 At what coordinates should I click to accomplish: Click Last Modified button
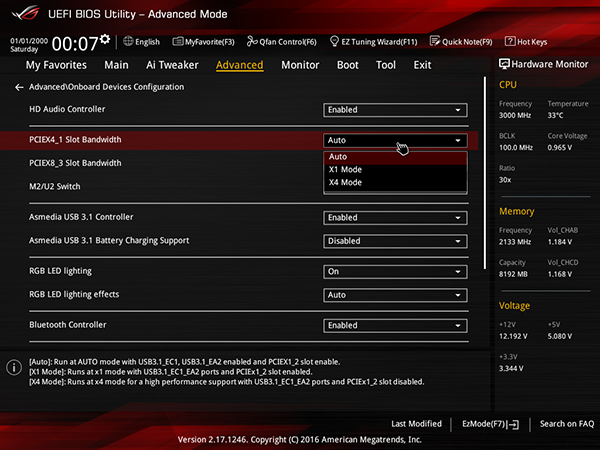coord(416,424)
